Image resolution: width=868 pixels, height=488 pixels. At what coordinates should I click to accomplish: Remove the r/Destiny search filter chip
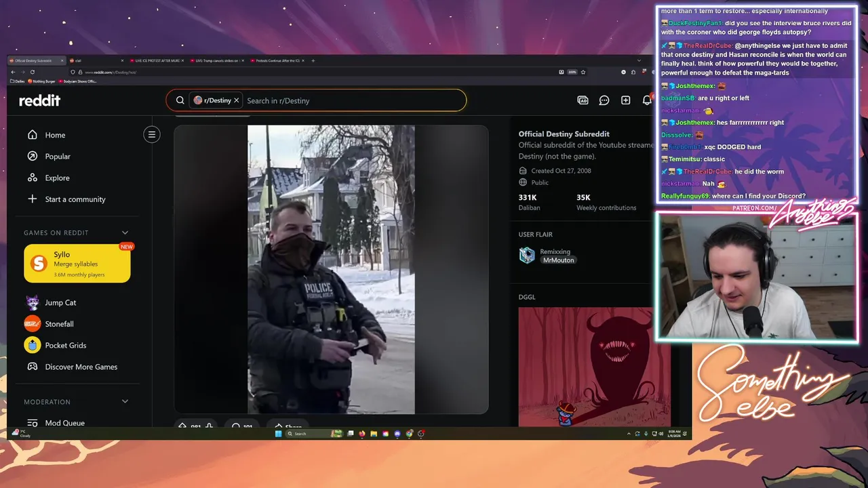[x=236, y=100]
